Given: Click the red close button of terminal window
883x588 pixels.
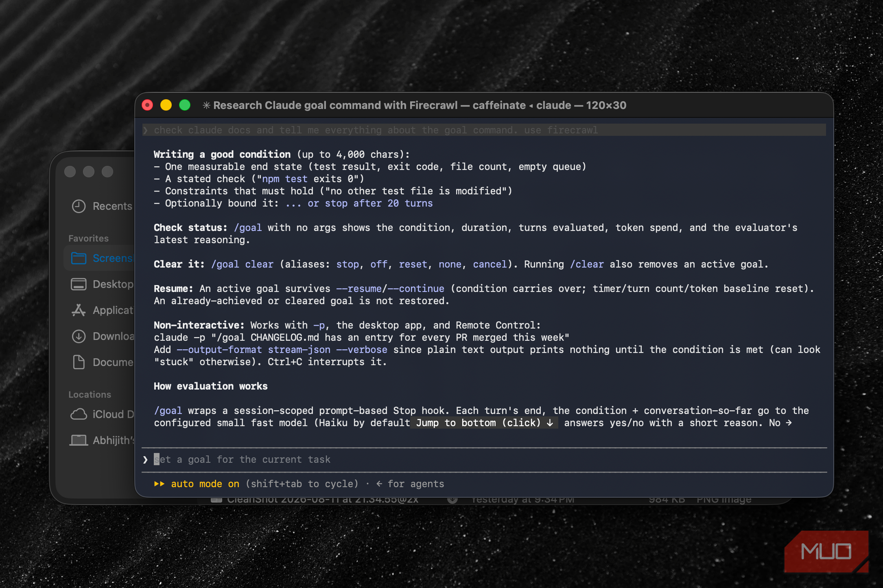Looking at the screenshot, I should click(x=147, y=105).
